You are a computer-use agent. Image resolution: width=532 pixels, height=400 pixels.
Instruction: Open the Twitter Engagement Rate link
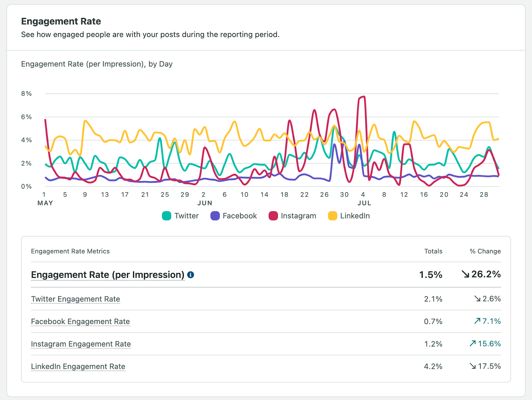[75, 299]
